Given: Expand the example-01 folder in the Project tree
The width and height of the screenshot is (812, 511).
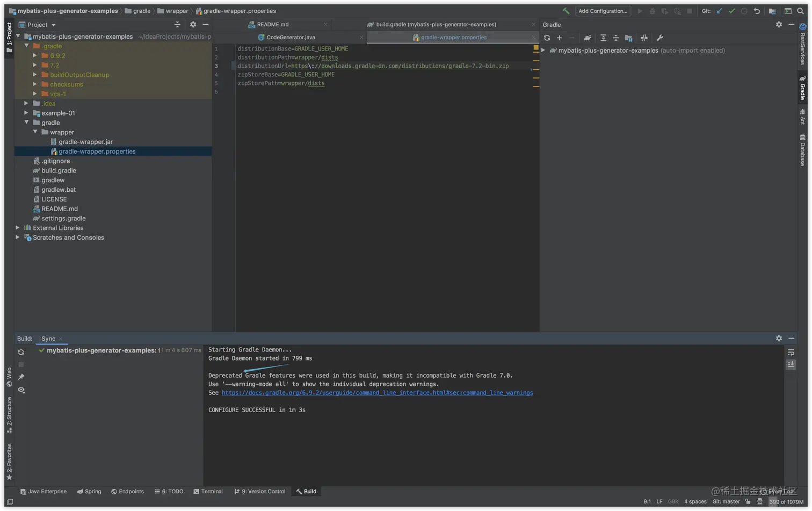Looking at the screenshot, I should pos(26,113).
